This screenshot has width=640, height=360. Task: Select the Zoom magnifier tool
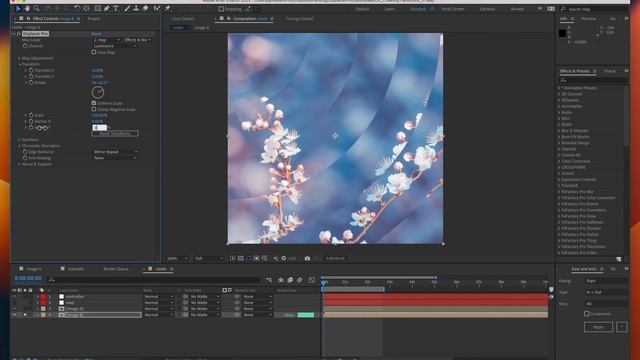(x=36, y=9)
